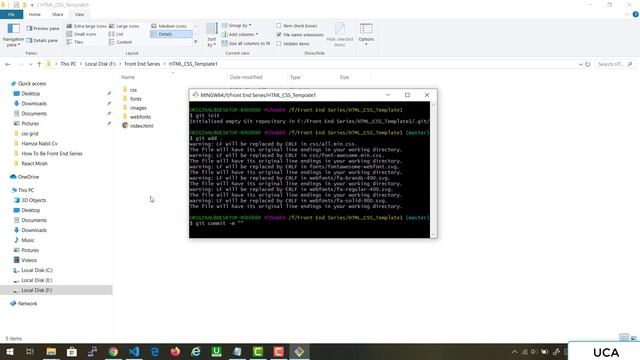Click the Git Bash terminal scrollbar
The width and height of the screenshot is (640, 360).
(x=433, y=169)
